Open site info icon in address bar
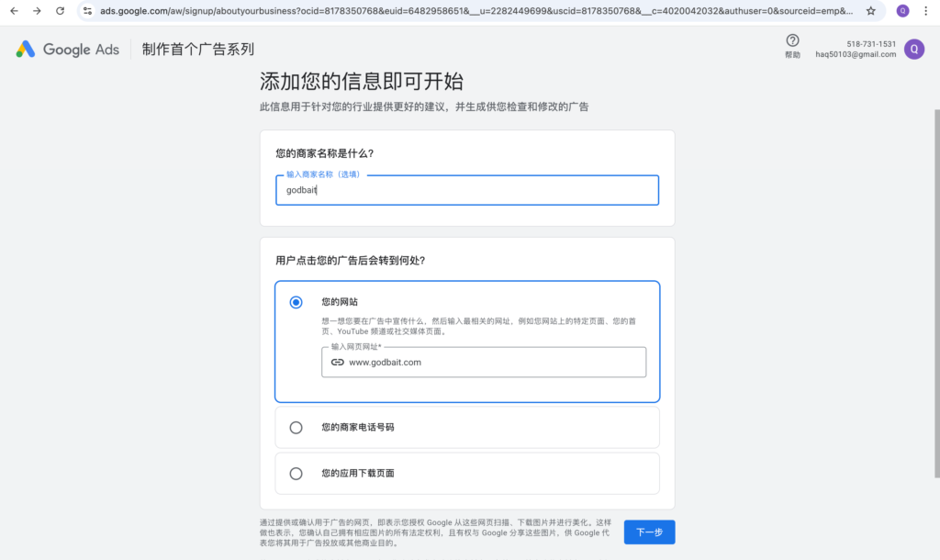This screenshot has width=940, height=560. tap(87, 11)
